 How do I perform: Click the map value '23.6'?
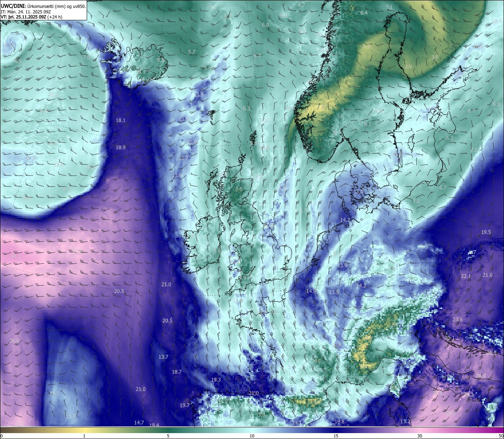click(x=458, y=319)
